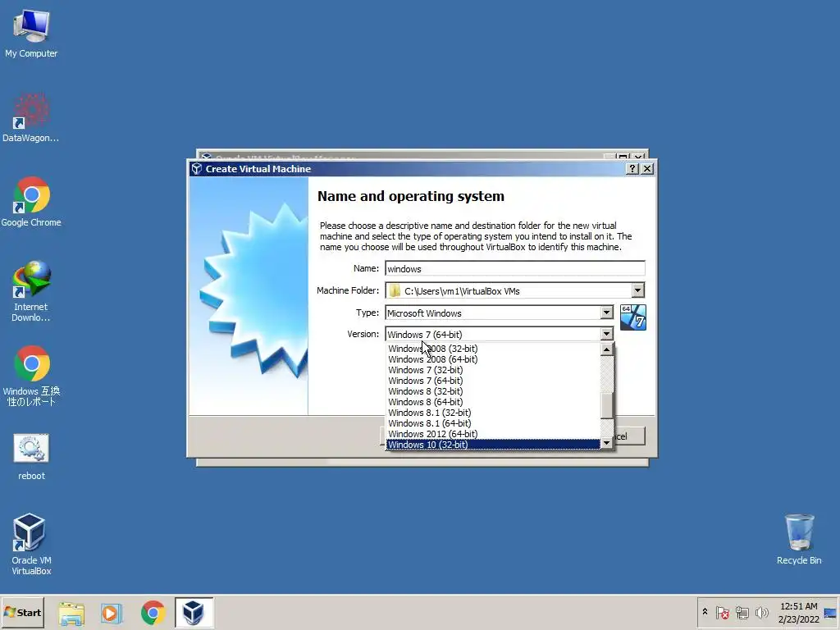
Task: Select Windows 2008 (64-bit) from list
Action: click(493, 359)
